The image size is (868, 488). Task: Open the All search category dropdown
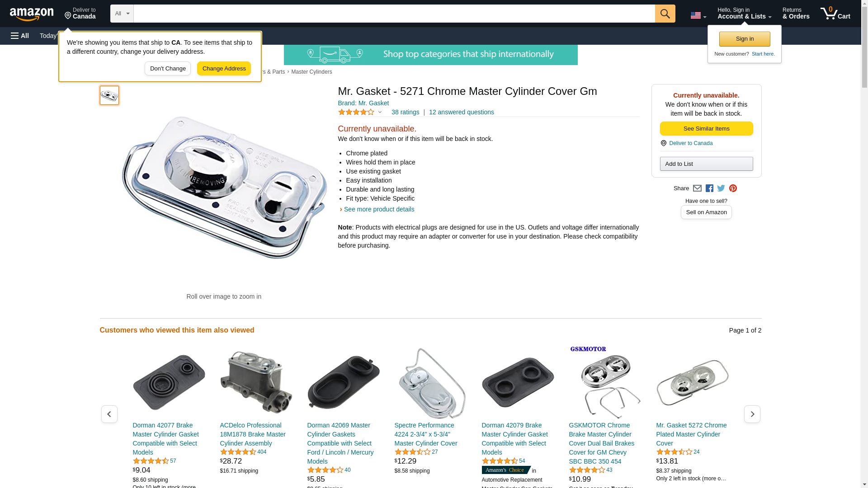(x=122, y=14)
